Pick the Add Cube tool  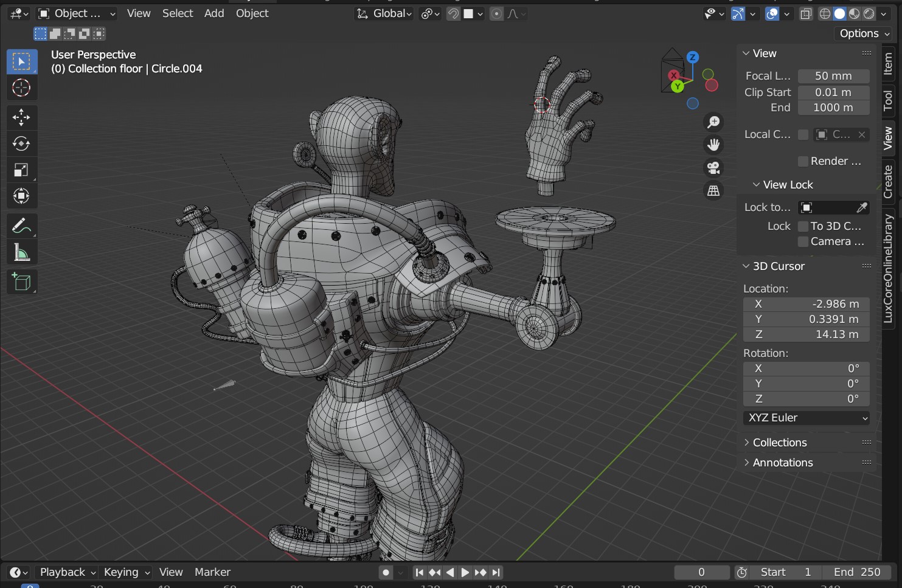click(x=22, y=282)
